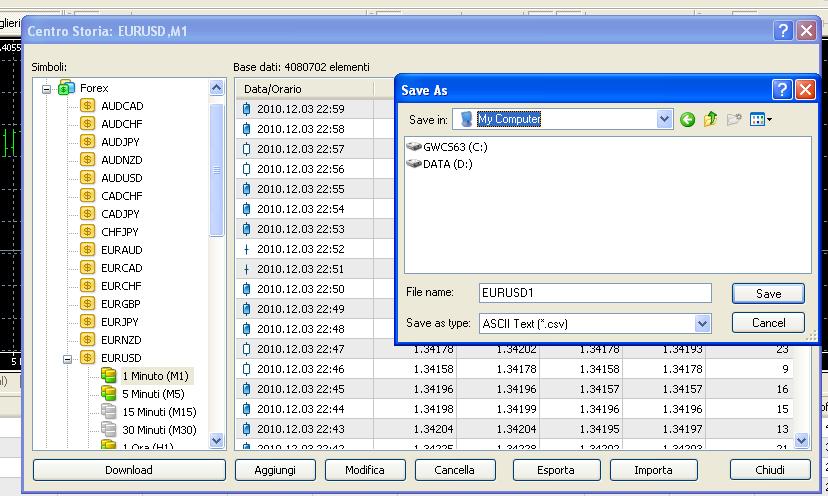828x496 pixels.
Task: Collapse the EURUSD tree node
Action: click(x=67, y=359)
